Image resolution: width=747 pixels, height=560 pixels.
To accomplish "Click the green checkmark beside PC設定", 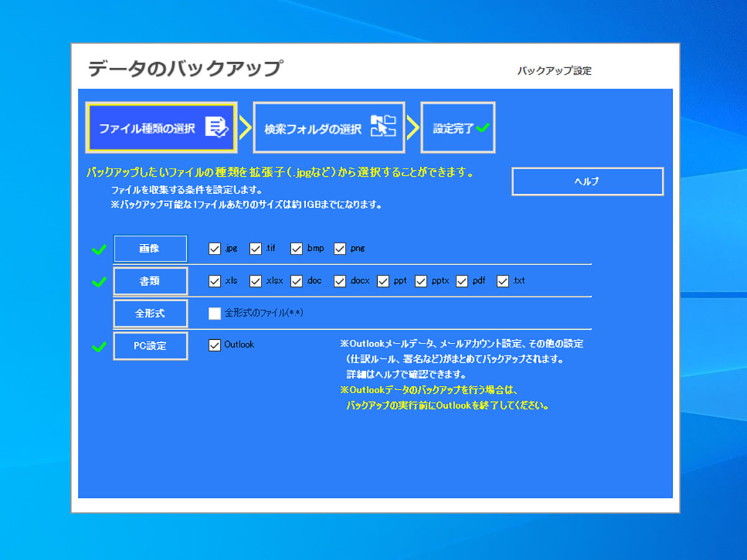I will 98,347.
